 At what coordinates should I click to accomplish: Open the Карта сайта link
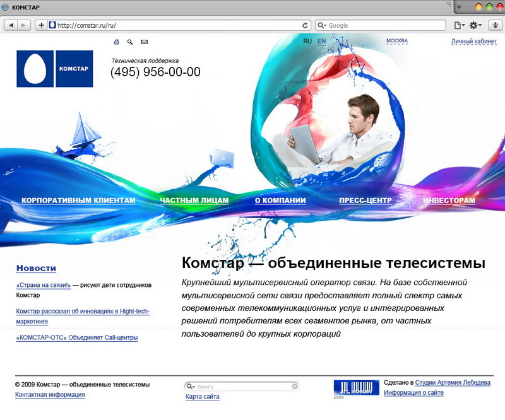pyautogui.click(x=203, y=397)
